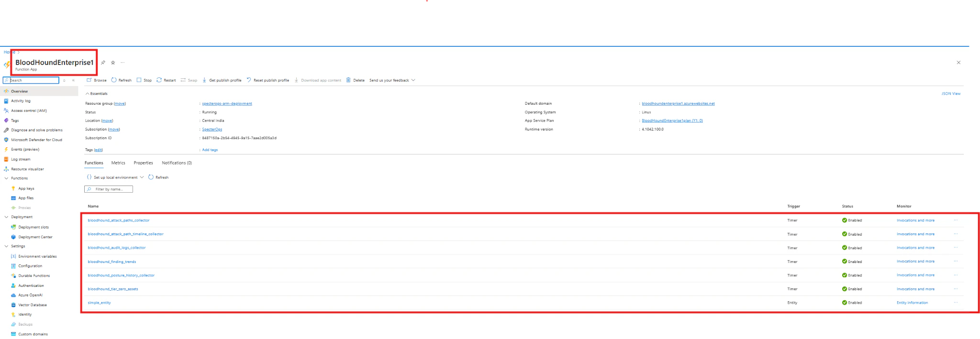Open Log stream
The image size is (980, 339).
pyautogui.click(x=21, y=159)
